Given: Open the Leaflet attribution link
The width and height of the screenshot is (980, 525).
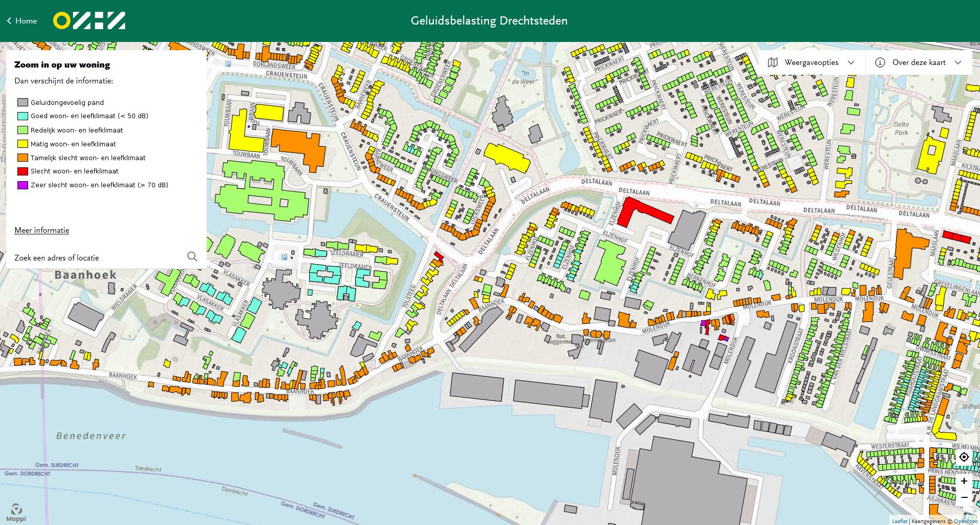Looking at the screenshot, I should point(900,521).
